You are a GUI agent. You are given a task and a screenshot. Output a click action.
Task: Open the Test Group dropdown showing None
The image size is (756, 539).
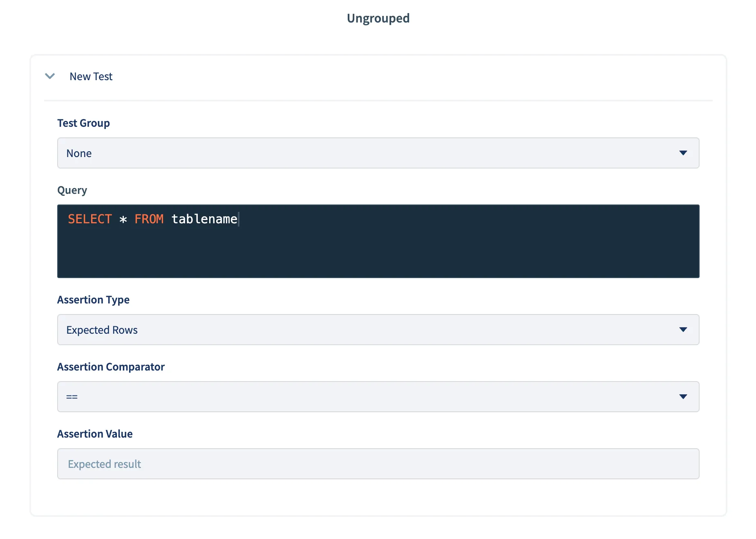(x=368, y=153)
